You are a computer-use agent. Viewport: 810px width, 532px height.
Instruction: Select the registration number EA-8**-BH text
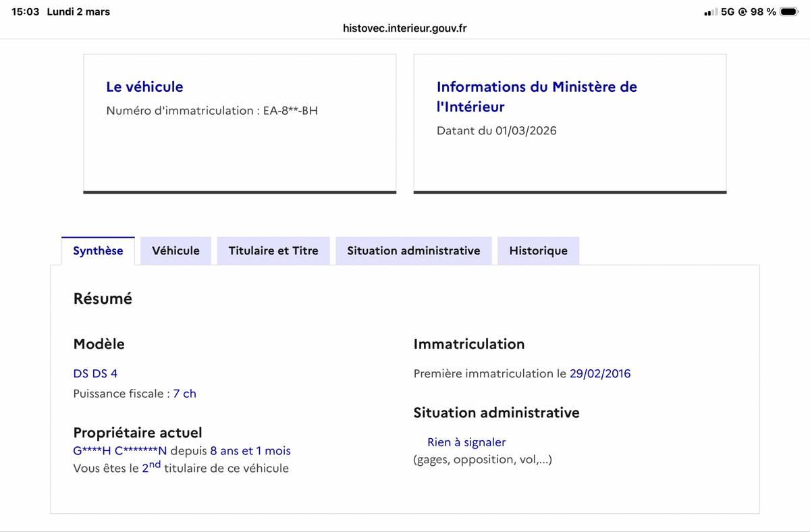pyautogui.click(x=290, y=111)
